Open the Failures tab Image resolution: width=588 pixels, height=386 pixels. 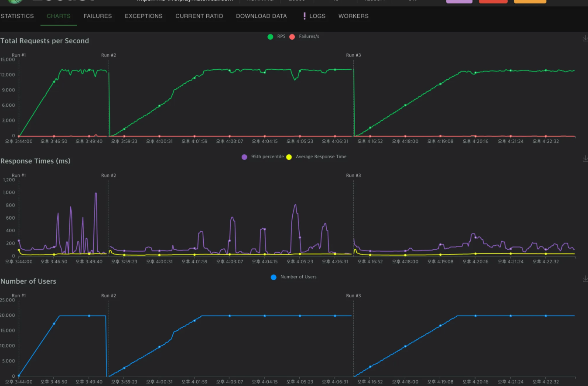point(98,16)
